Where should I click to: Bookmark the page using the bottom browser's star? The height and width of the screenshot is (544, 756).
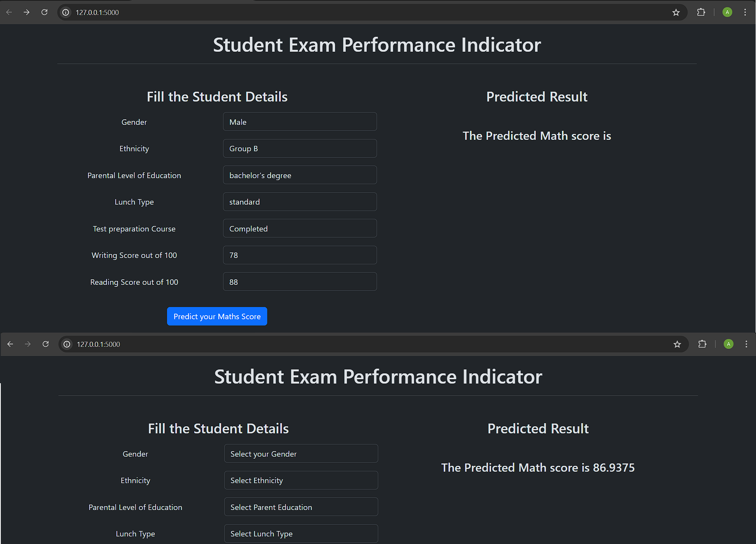click(677, 344)
